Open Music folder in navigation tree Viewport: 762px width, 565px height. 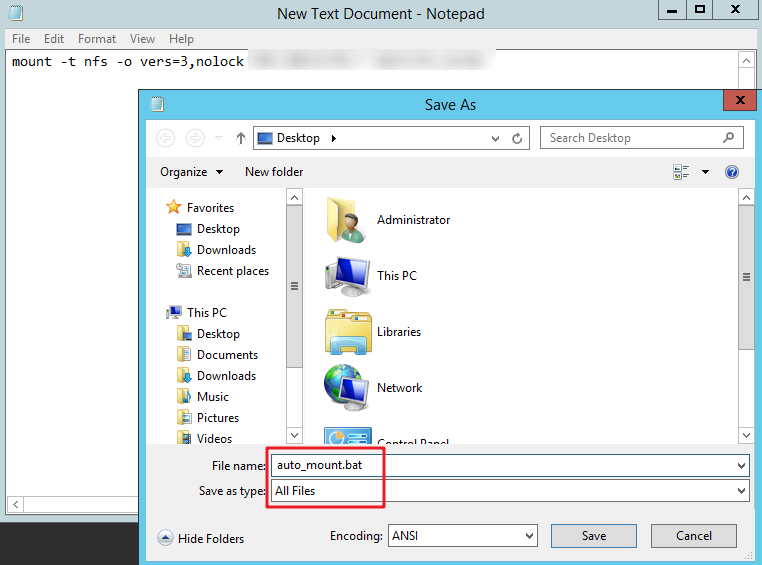click(x=203, y=397)
